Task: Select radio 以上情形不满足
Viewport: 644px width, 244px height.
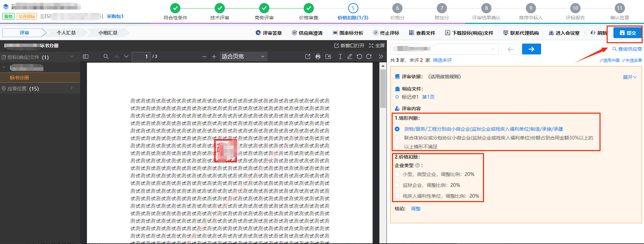Action: click(397, 147)
